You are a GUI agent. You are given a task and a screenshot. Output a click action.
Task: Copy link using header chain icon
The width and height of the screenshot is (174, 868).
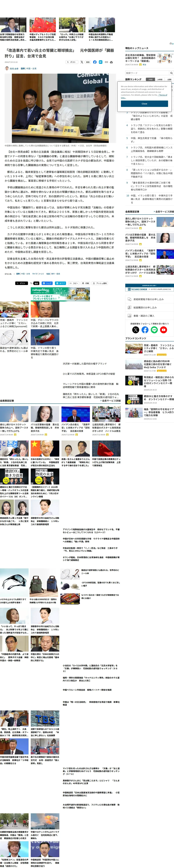click(x=106, y=62)
